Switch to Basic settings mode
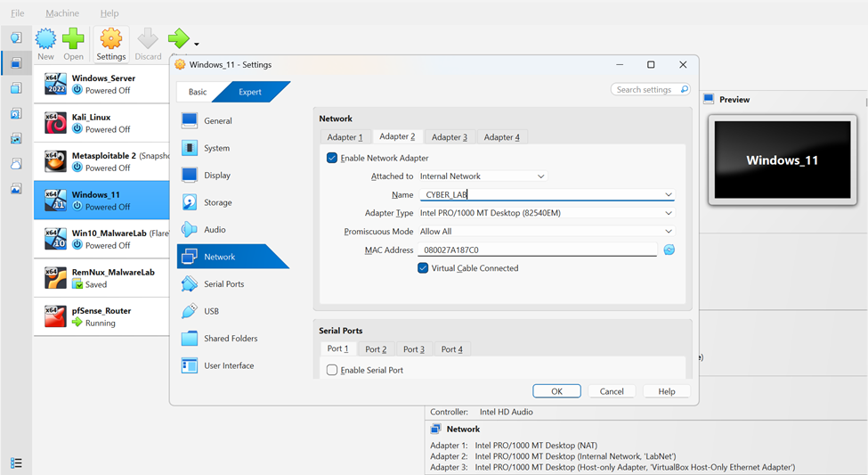This screenshot has width=868, height=475. tap(198, 92)
